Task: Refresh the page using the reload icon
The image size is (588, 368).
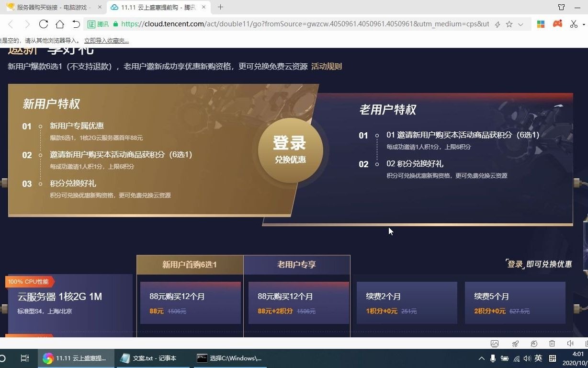Action: [44, 24]
